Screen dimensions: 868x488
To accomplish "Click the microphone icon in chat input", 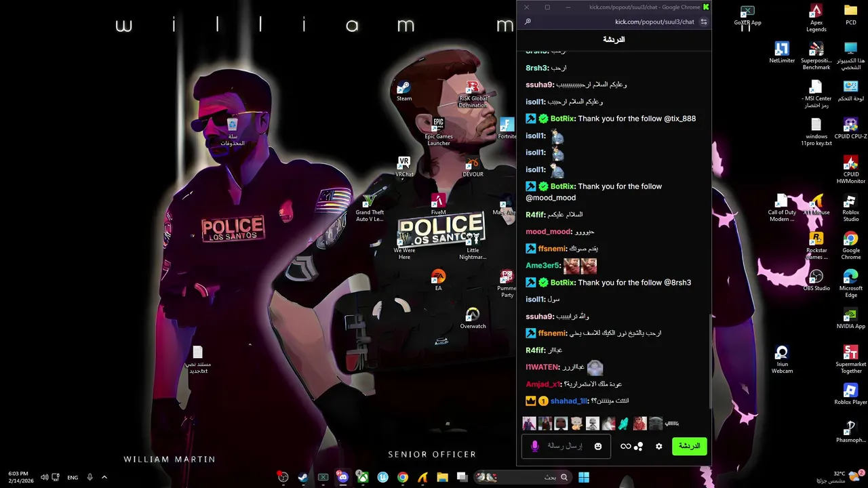I will 534,446.
